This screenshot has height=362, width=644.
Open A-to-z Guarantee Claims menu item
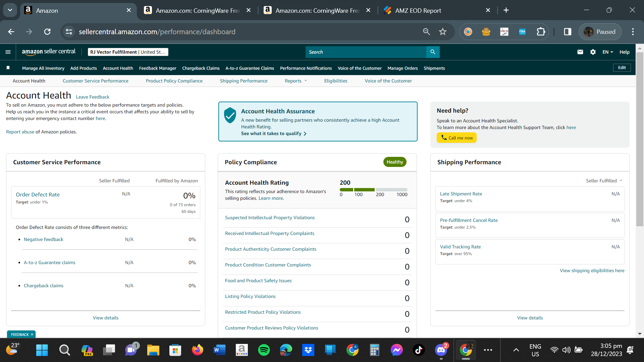[250, 68]
